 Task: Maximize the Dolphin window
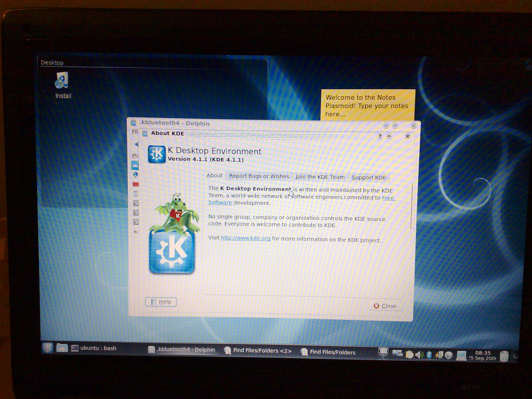395,126
